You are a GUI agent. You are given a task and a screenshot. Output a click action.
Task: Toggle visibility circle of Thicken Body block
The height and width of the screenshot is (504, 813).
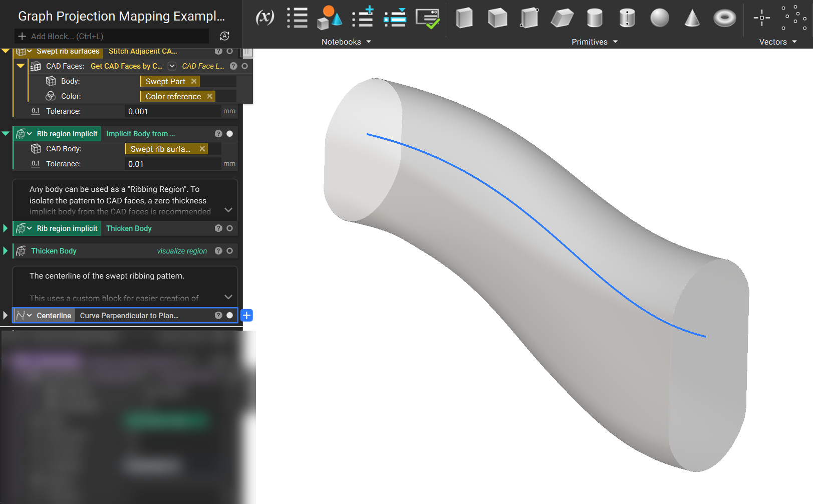click(x=229, y=251)
